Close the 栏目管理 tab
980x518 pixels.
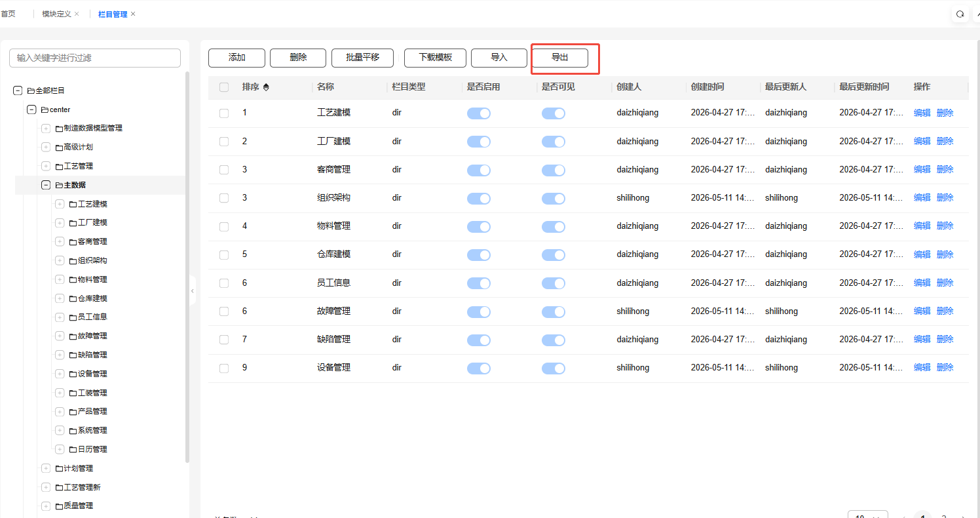pos(133,14)
